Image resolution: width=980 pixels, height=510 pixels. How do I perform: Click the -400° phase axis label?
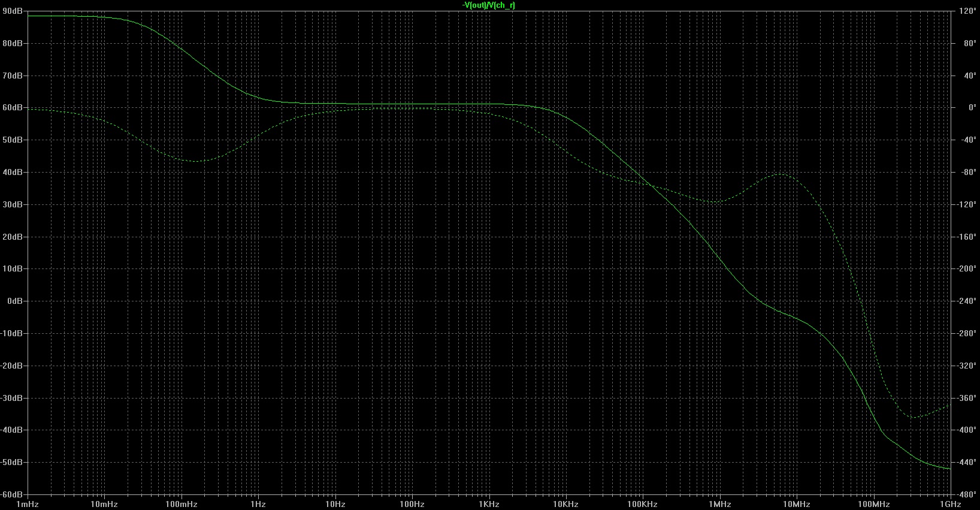[966, 430]
